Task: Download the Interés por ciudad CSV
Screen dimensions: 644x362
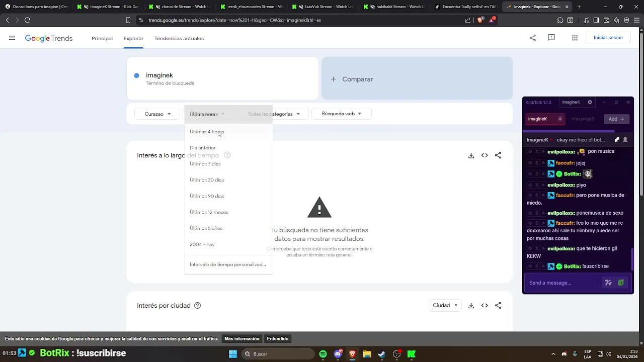Action: (x=471, y=305)
